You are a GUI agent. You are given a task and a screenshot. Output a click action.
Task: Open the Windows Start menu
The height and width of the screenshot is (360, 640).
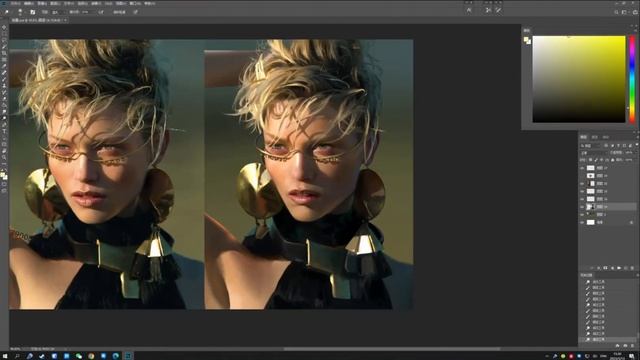5,356
